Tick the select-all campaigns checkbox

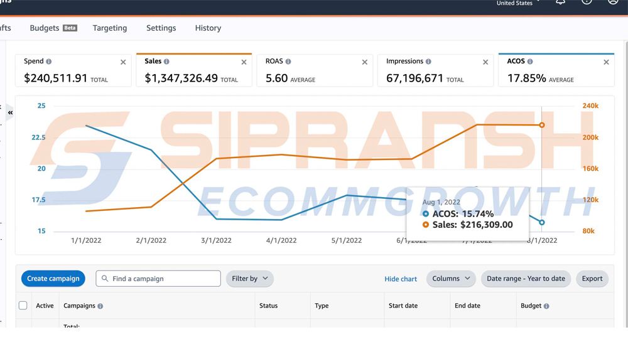point(23,306)
